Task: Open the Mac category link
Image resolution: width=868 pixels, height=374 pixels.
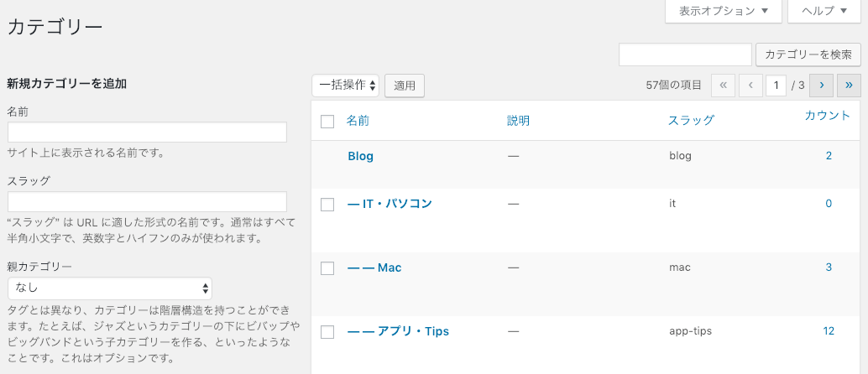Action: (x=374, y=268)
